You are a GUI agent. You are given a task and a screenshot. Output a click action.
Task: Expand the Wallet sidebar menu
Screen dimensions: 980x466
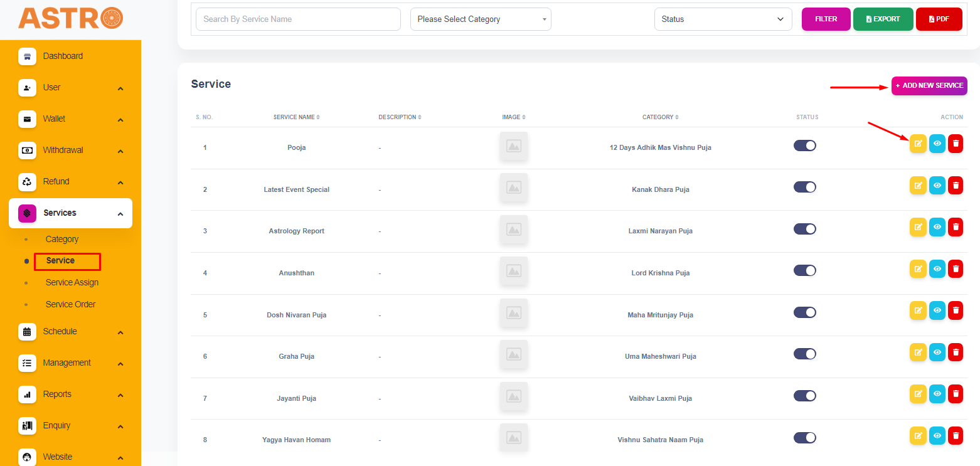tap(70, 119)
